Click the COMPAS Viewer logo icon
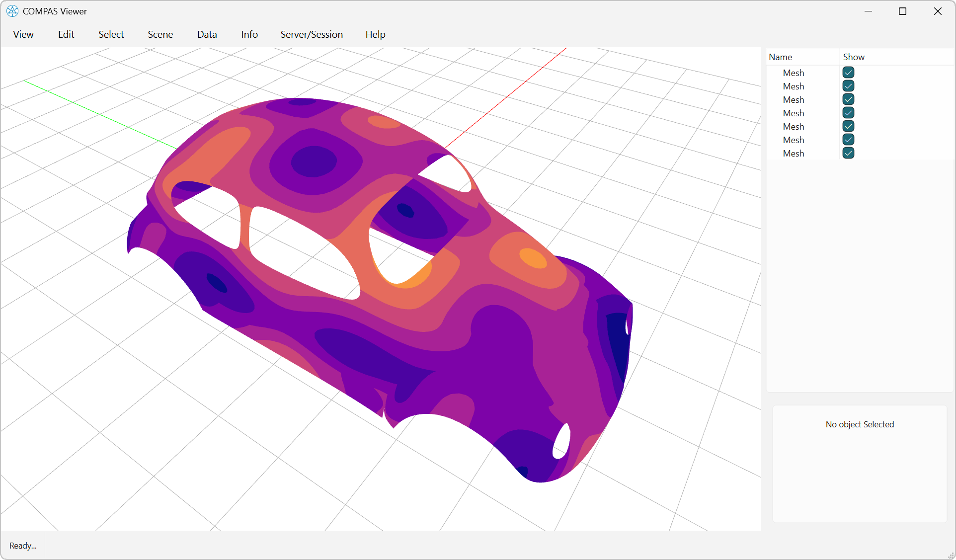This screenshot has width=956, height=560. (x=12, y=11)
